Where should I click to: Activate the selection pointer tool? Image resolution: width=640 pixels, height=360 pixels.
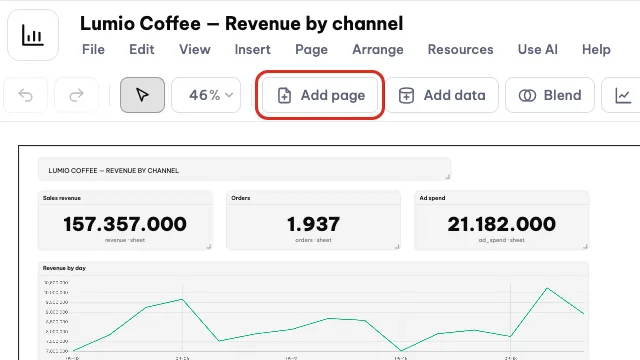point(142,95)
